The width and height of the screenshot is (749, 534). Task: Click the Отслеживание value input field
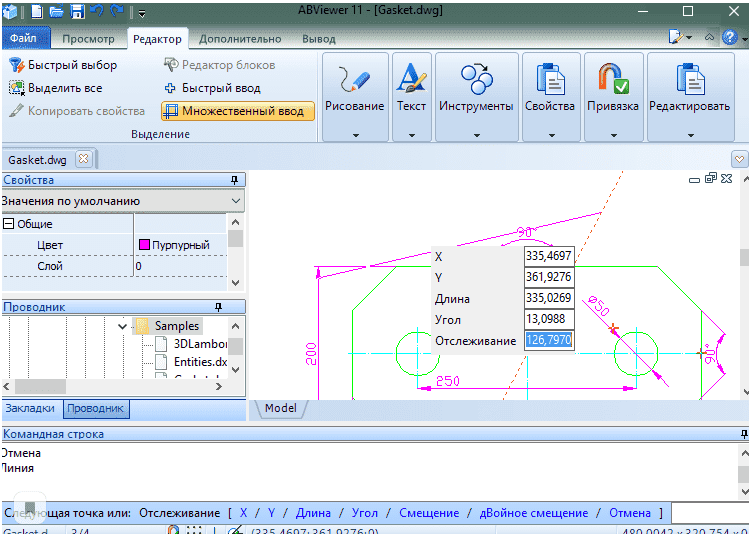(549, 341)
